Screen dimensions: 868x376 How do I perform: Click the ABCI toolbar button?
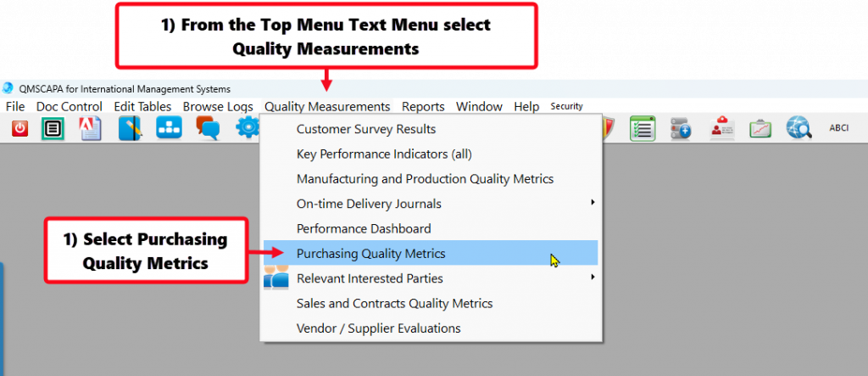pos(838,128)
